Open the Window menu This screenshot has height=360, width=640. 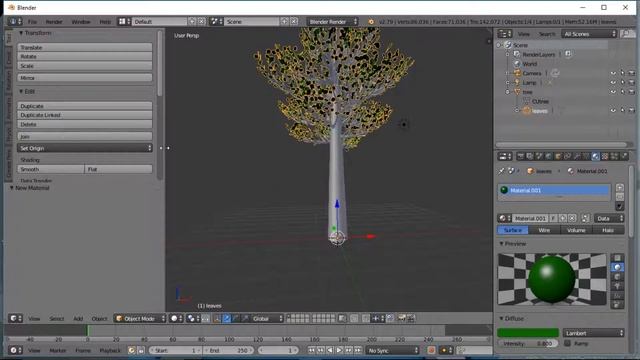coord(81,22)
